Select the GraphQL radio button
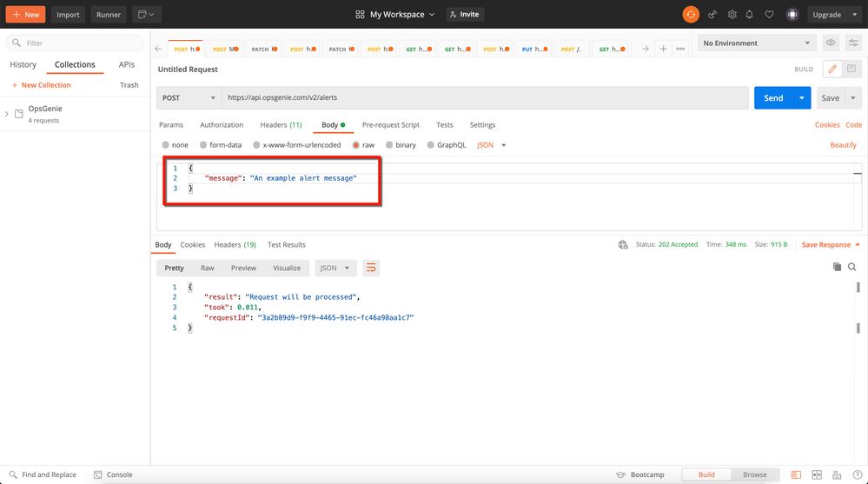The width and height of the screenshot is (868, 484). [431, 145]
